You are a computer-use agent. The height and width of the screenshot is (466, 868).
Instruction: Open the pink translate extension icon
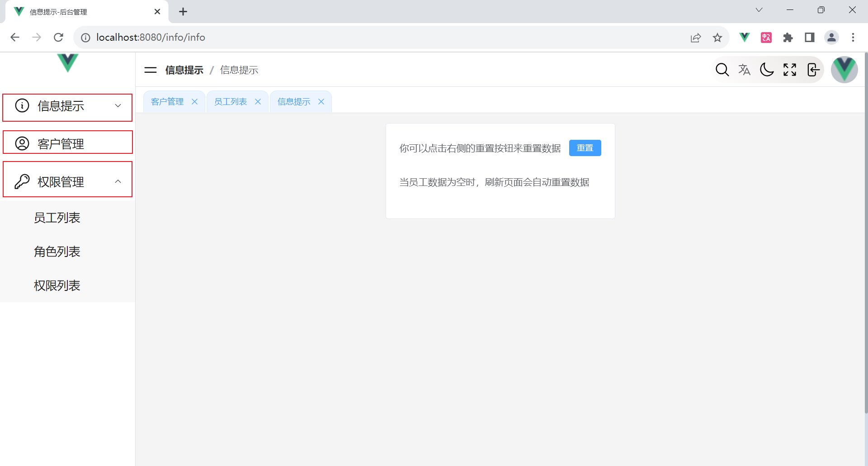[x=766, y=38]
